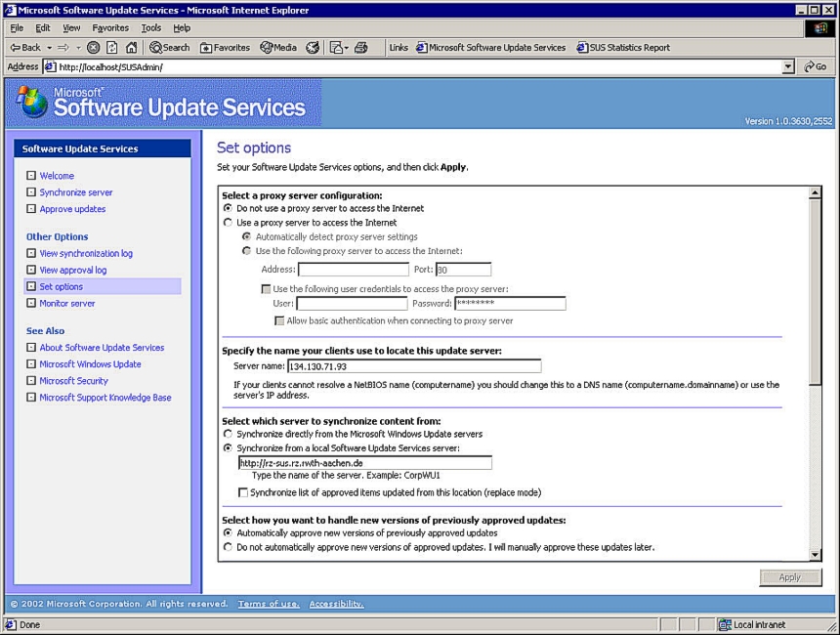The height and width of the screenshot is (635, 840).
Task: Click the Go button icon
Action: pyautogui.click(x=816, y=66)
